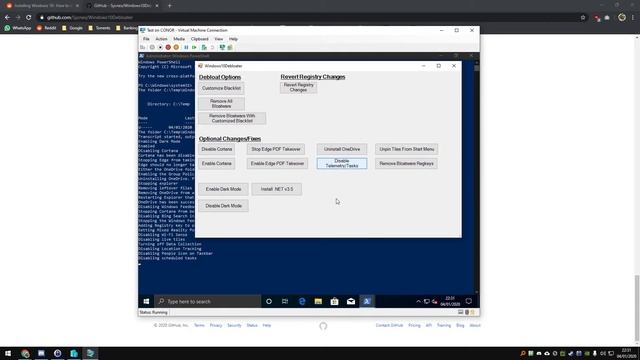Screen dimensions: 640x360
Task: Click the host Windows Start button
Action: (8, 353)
